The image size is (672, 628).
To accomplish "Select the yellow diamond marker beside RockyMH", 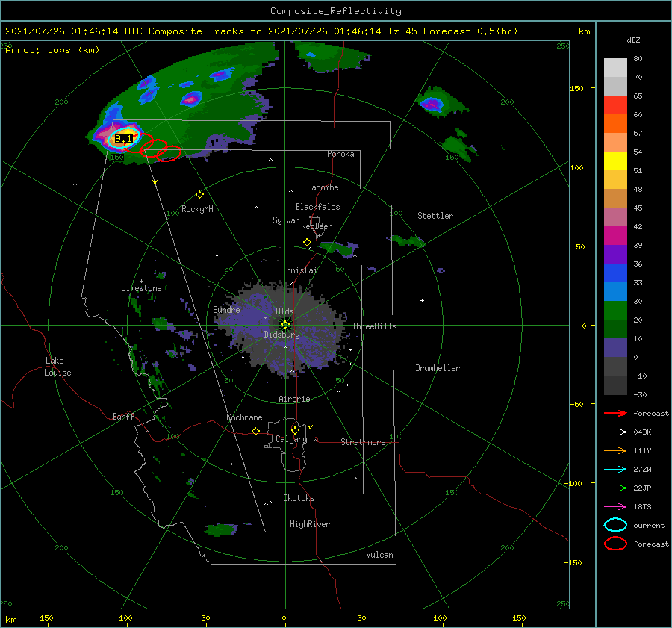I will pyautogui.click(x=199, y=195).
